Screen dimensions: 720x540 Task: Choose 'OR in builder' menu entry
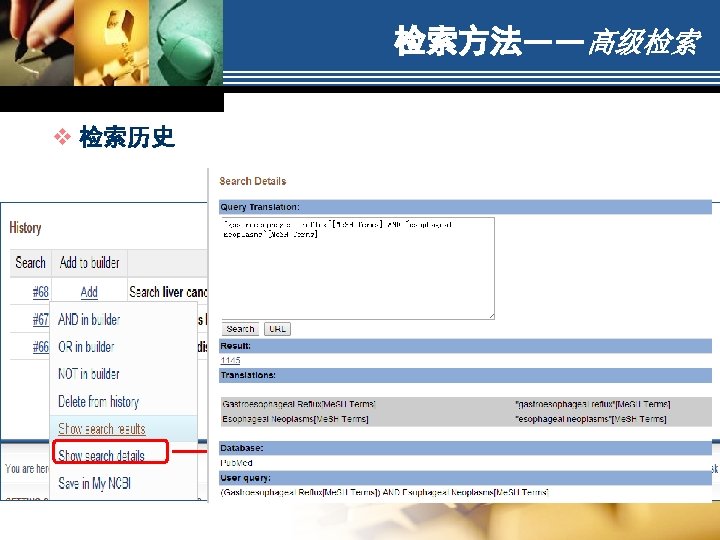[x=86, y=347]
